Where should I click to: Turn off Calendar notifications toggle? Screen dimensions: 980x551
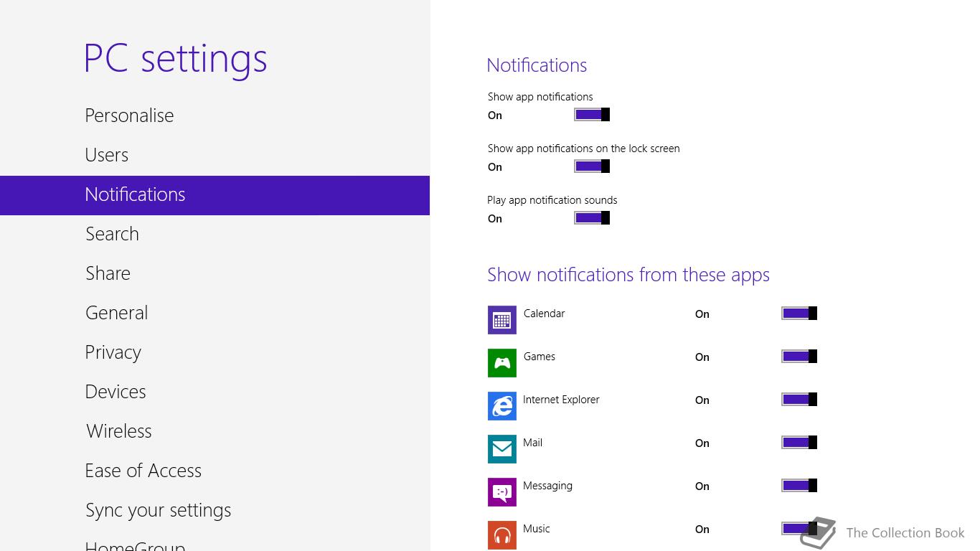799,314
